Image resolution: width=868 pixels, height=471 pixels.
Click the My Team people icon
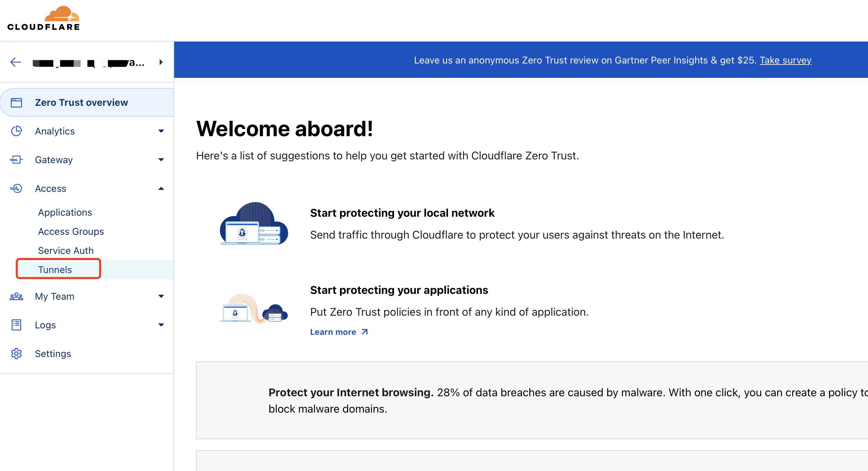pos(16,296)
